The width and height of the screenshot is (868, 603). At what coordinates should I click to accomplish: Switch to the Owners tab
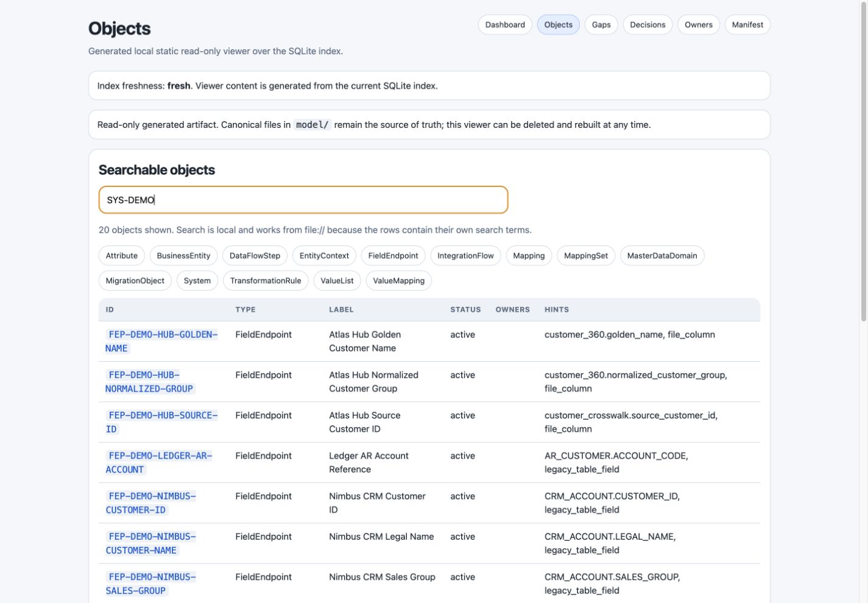[699, 25]
